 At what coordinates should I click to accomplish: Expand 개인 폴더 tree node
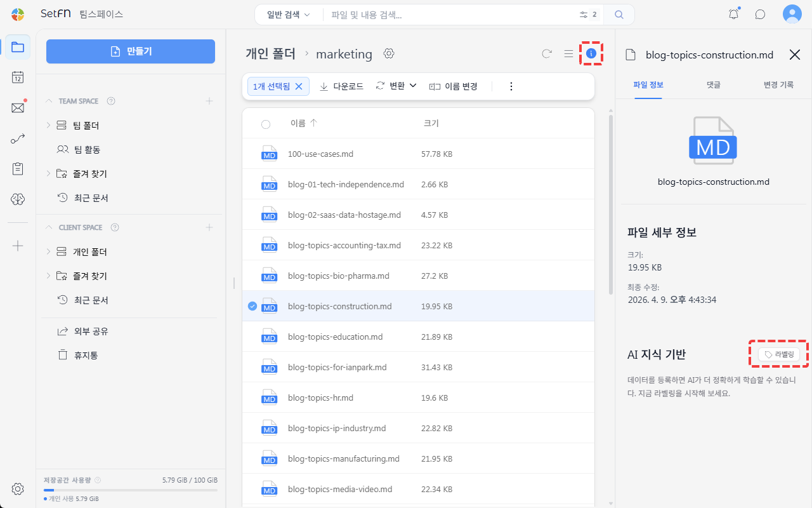[48, 252]
